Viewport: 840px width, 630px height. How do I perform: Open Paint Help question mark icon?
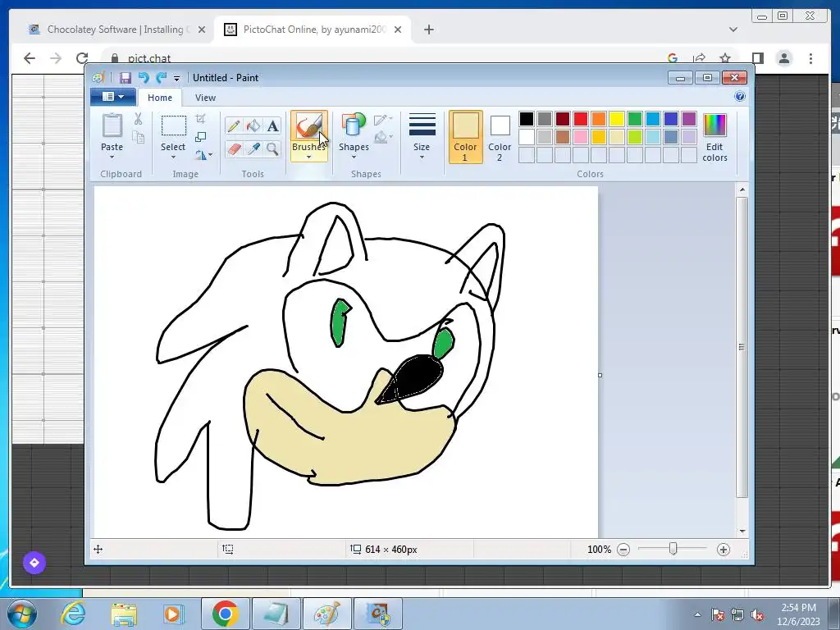740,97
